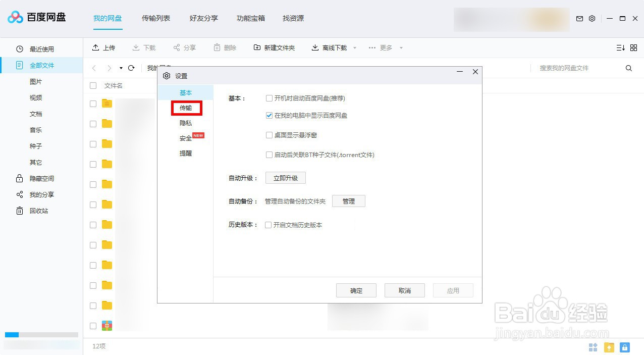Screen dimensions: 644x355
Task: Open the breadcrumb dropdown next to 我的网盘
Action: pyautogui.click(x=120, y=68)
